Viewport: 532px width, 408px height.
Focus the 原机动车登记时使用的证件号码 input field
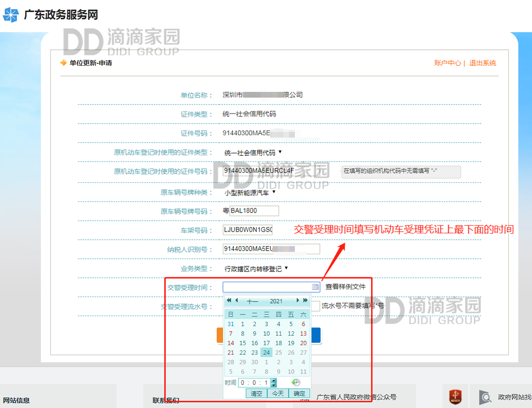pyautogui.click(x=272, y=171)
